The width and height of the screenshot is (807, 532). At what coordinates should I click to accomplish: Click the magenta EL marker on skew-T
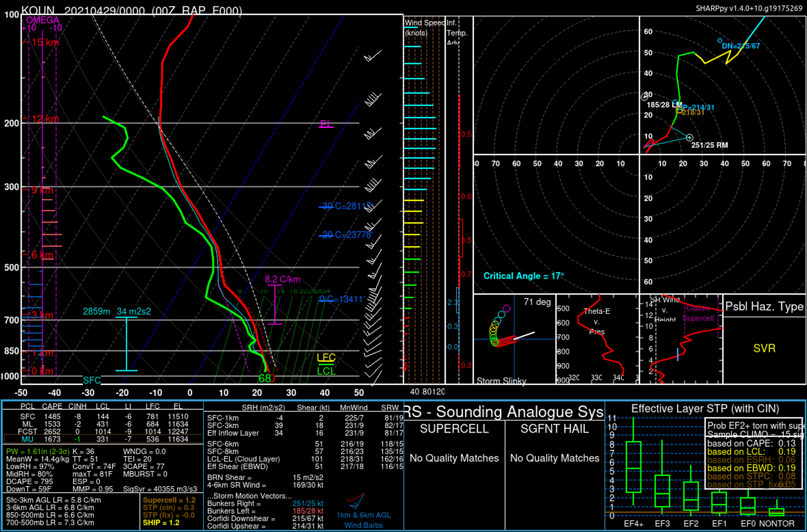coord(326,124)
